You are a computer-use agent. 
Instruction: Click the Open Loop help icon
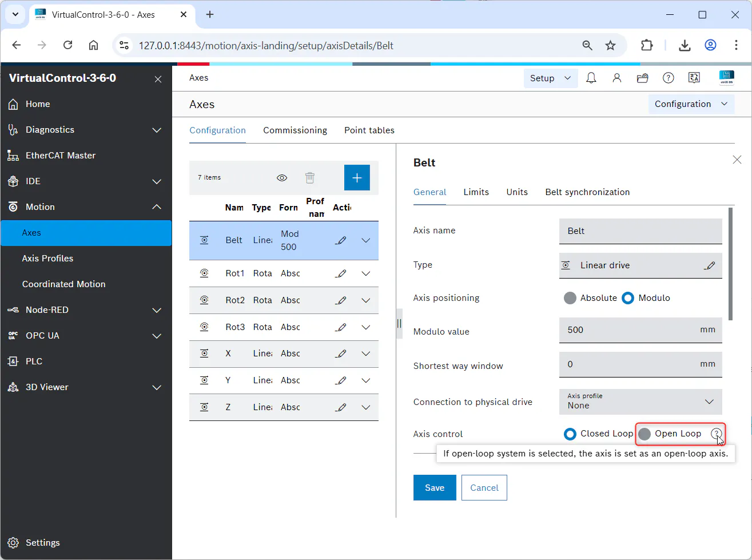click(x=717, y=434)
